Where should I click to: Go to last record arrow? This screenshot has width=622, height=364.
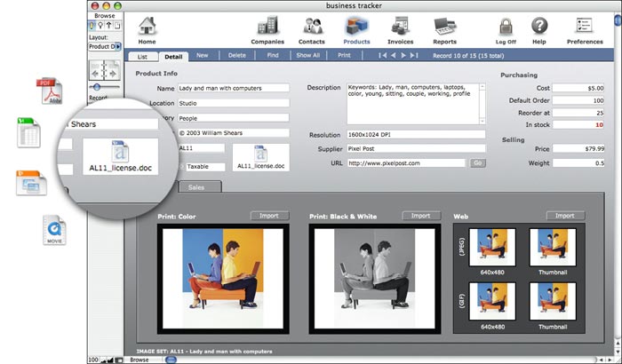(414, 56)
